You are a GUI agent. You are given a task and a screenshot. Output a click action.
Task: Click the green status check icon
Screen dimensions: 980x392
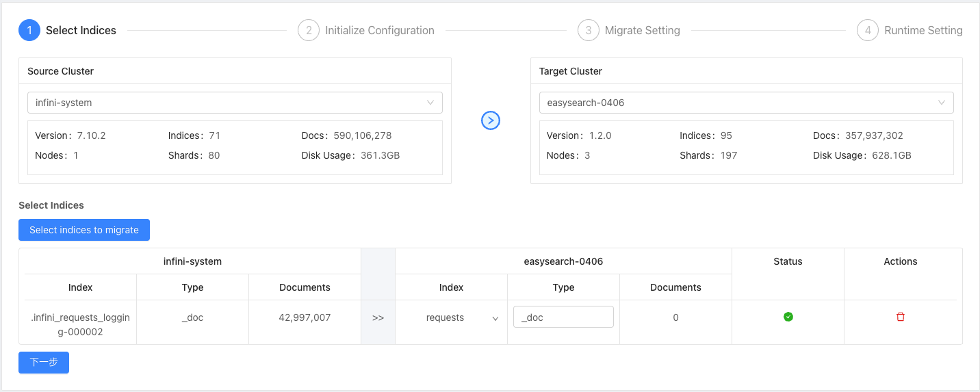coord(788,317)
